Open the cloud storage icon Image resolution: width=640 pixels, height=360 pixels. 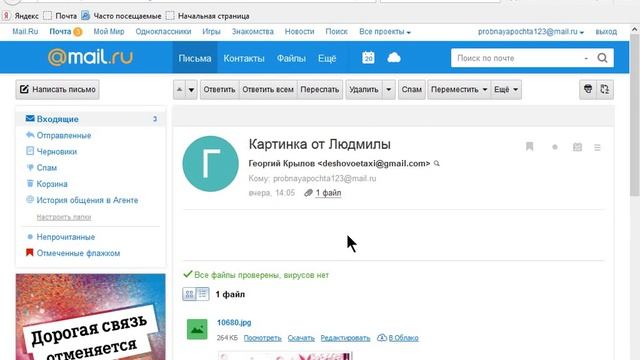tap(394, 58)
